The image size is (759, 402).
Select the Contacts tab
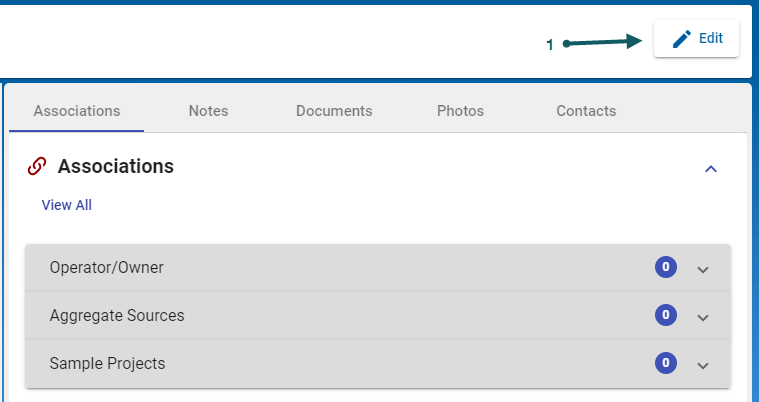(586, 111)
